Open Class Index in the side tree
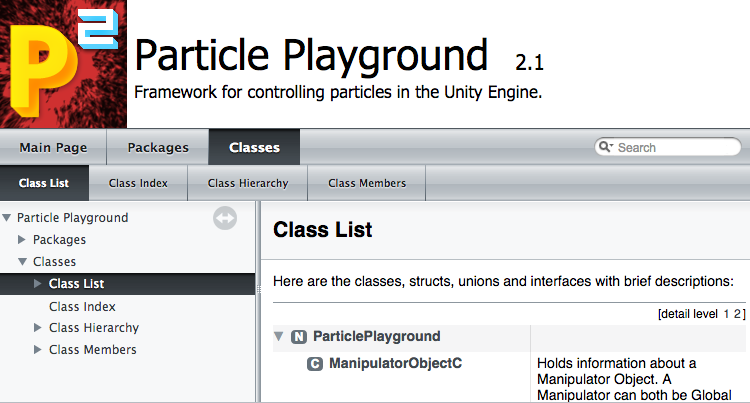Viewport: 750px width, 403px height. click(82, 306)
